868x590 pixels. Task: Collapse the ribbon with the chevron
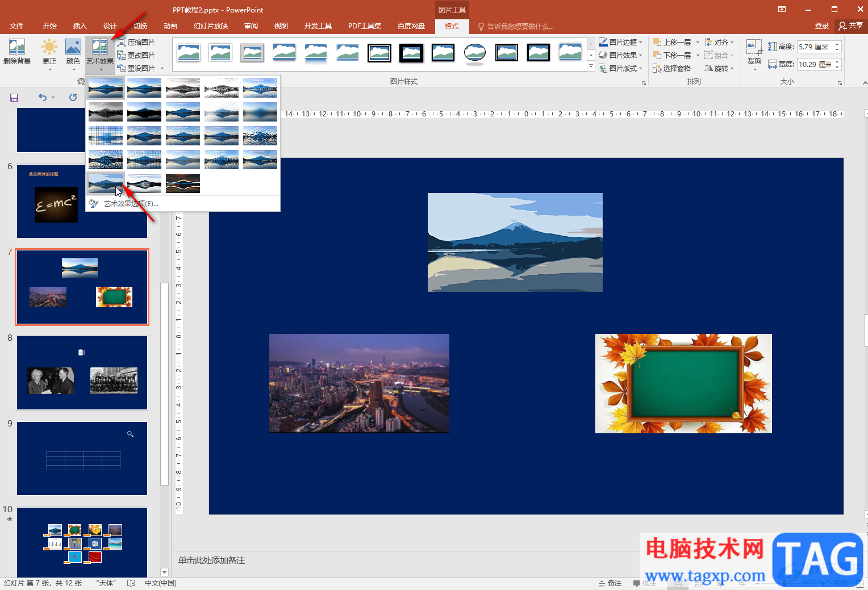click(865, 83)
